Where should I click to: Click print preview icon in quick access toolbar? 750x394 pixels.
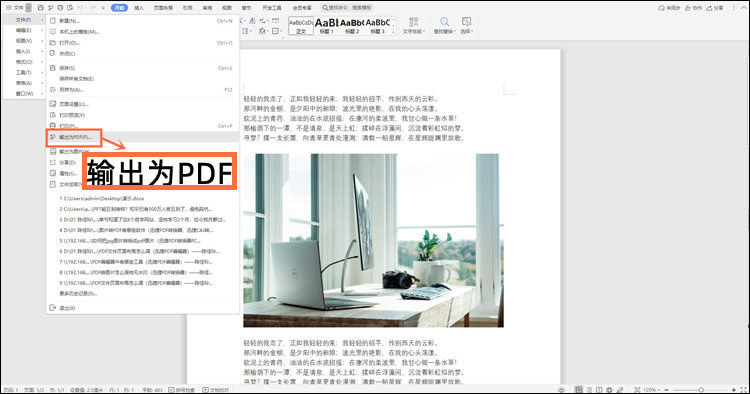(x=70, y=8)
